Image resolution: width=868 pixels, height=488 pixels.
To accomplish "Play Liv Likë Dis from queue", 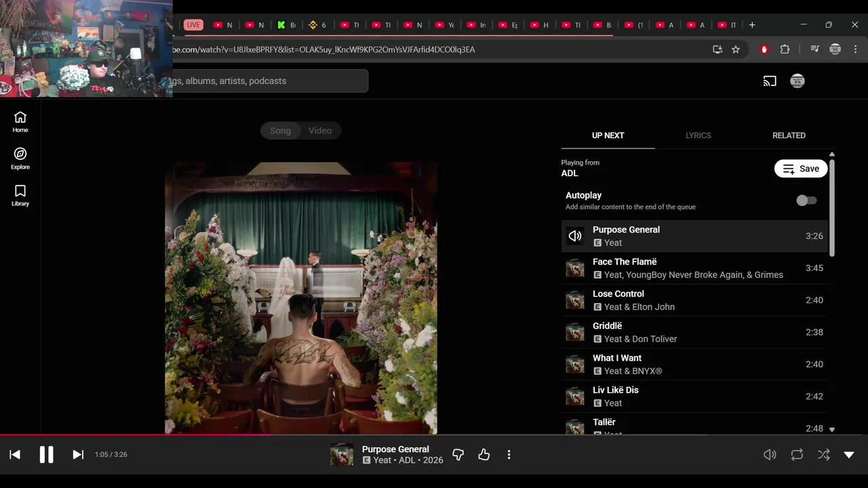I will coord(694,396).
